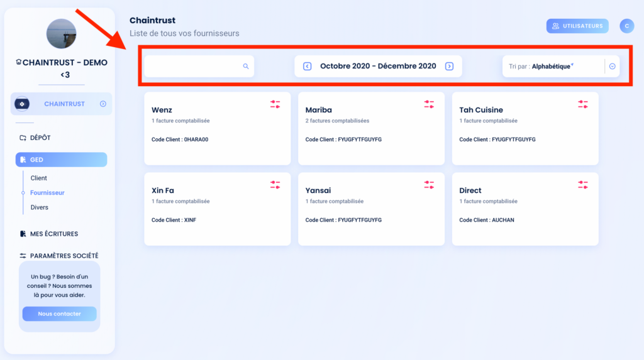The image size is (644, 360).
Task: Open the Client sub-item under GED
Action: [38, 178]
